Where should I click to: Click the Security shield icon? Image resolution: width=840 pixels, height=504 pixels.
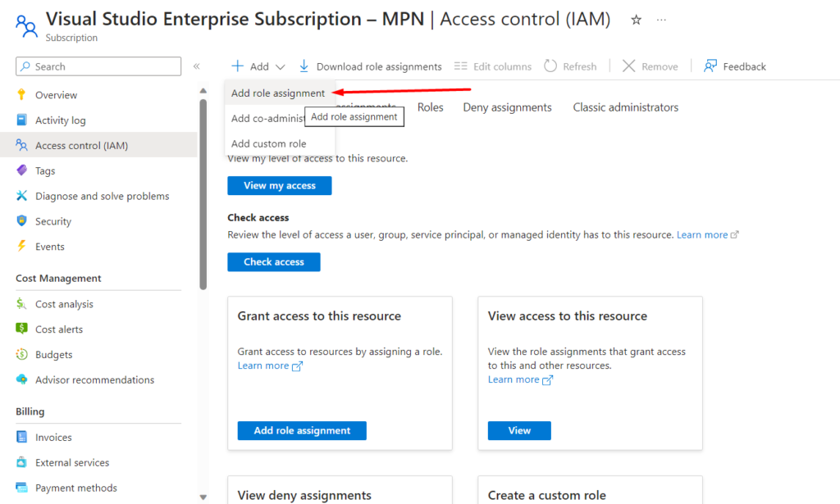[x=21, y=221]
